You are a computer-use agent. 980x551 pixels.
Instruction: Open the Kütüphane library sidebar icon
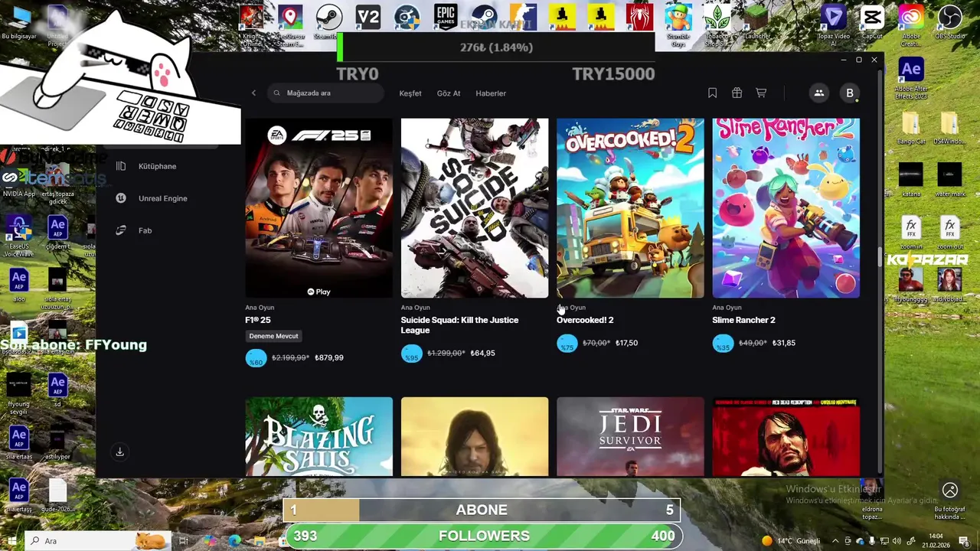pyautogui.click(x=121, y=166)
